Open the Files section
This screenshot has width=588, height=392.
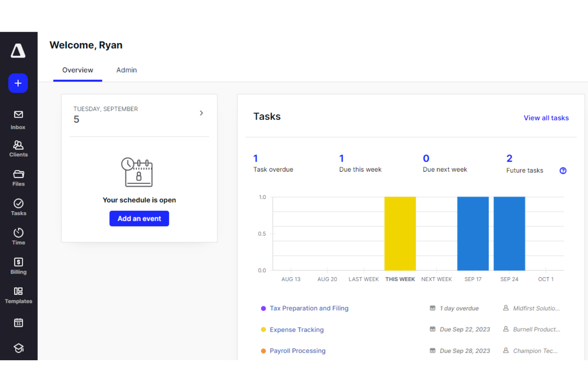(x=18, y=178)
